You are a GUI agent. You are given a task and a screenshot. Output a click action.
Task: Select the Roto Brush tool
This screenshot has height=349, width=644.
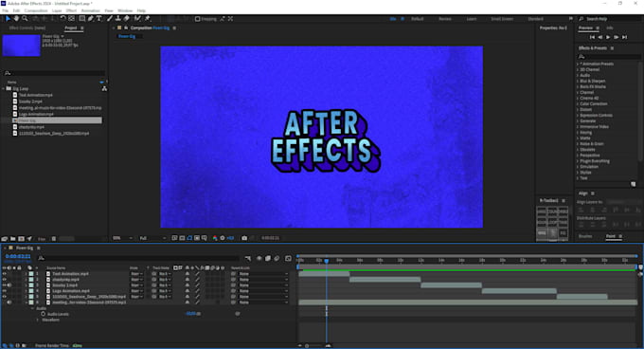coord(137,19)
